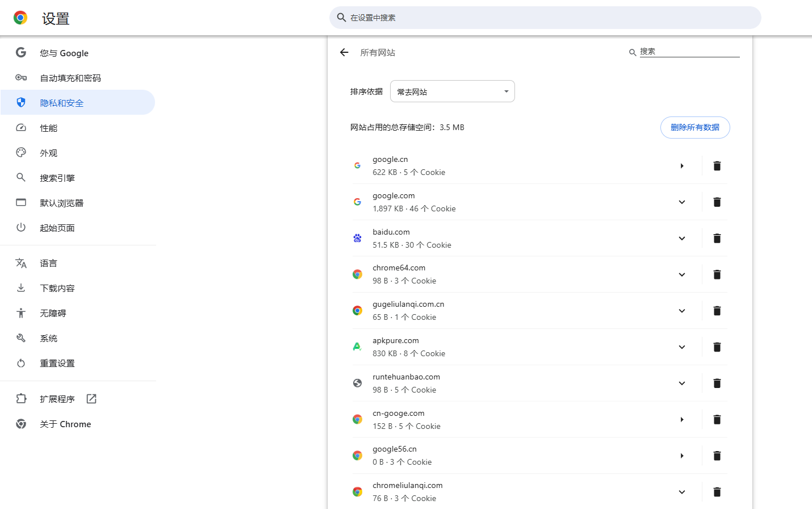This screenshot has height=509, width=812.
Task: Expand chromeliulanqi.com entry chevron
Action: tap(681, 492)
